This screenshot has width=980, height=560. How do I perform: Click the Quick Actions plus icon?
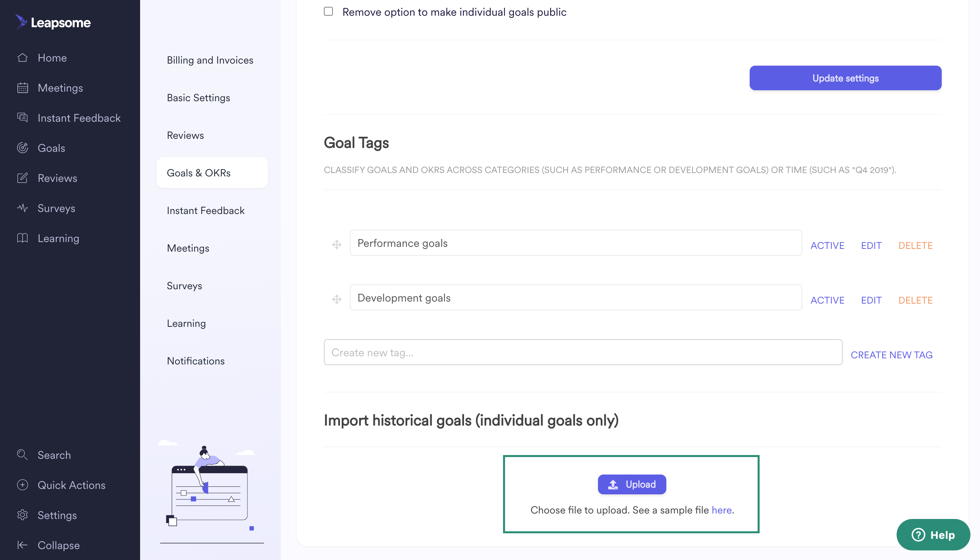23,485
